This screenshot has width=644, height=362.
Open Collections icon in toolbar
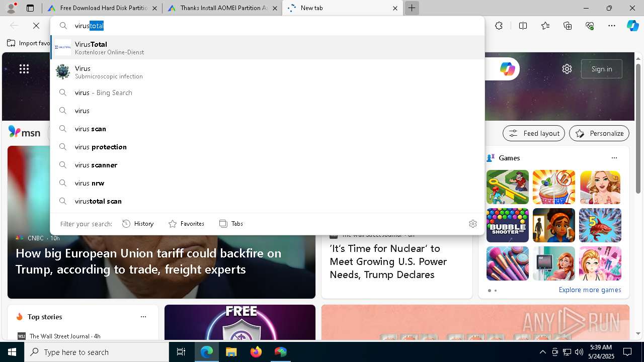[x=568, y=26]
